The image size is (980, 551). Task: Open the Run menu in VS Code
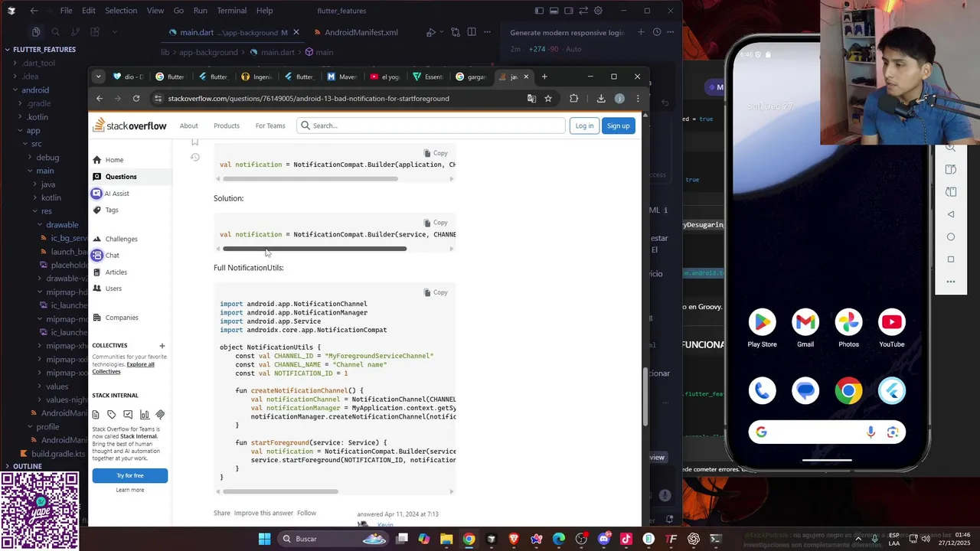click(200, 11)
